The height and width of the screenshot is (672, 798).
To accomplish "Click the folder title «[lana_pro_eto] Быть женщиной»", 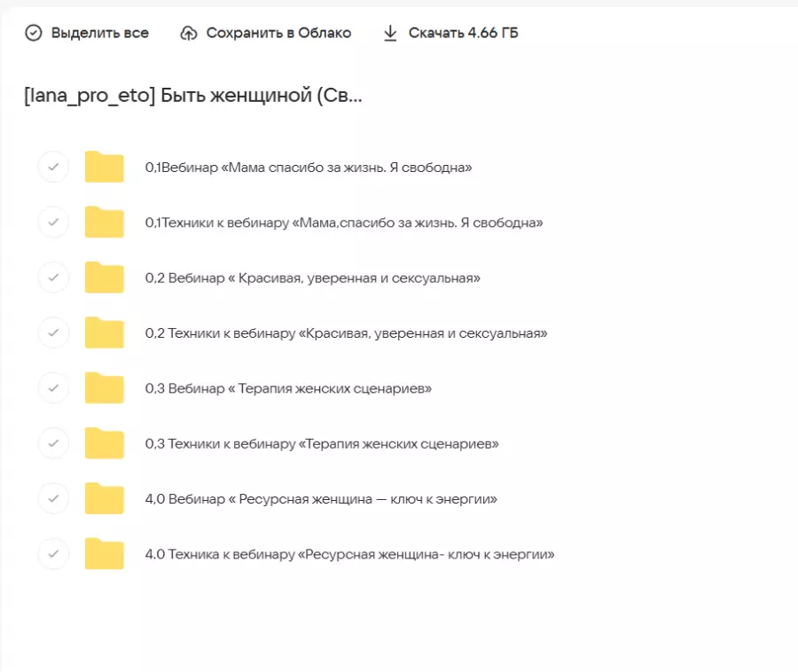I will pos(193,96).
